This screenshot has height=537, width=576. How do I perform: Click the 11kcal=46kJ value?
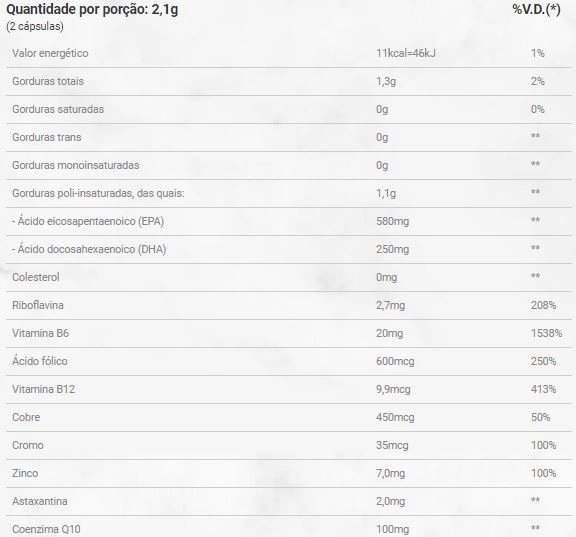(406, 53)
